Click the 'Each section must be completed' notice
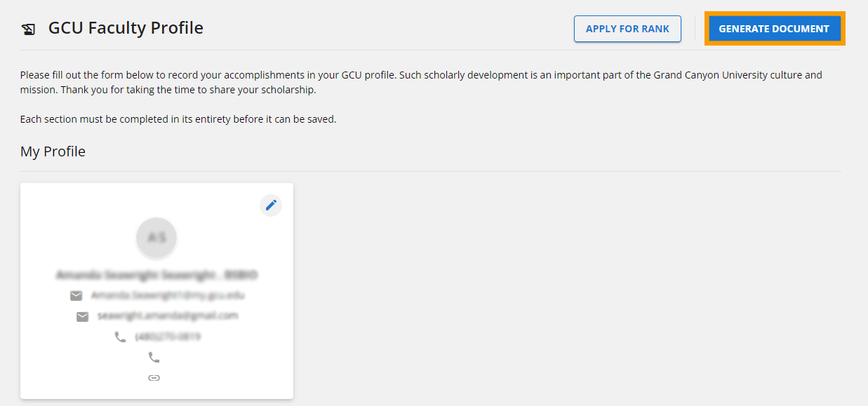 coord(178,119)
